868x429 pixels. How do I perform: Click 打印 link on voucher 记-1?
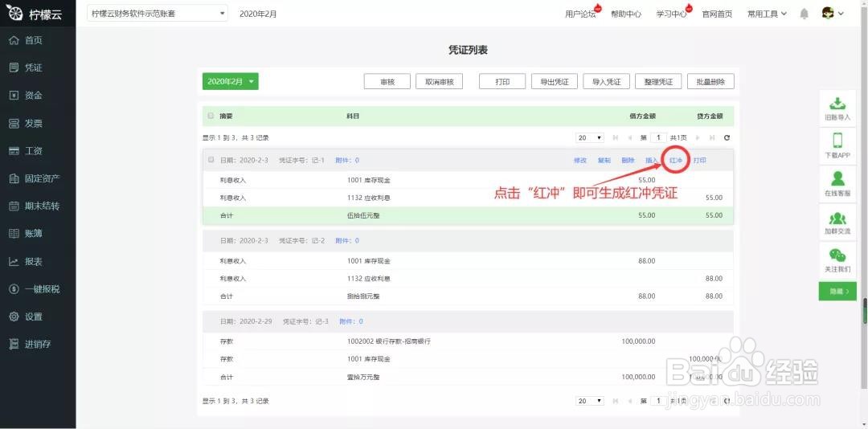(x=700, y=161)
